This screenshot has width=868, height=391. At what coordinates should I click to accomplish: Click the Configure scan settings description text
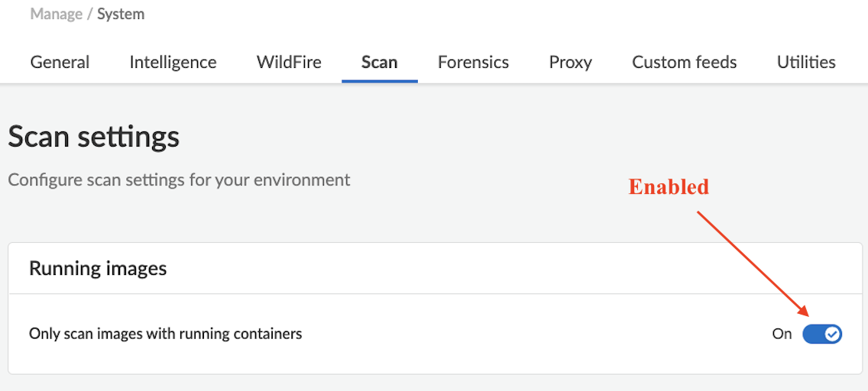179,180
